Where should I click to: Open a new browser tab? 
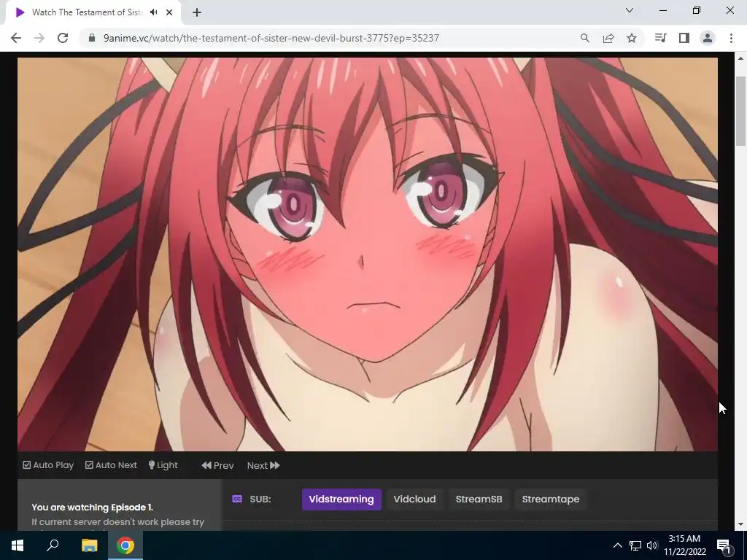[197, 12]
